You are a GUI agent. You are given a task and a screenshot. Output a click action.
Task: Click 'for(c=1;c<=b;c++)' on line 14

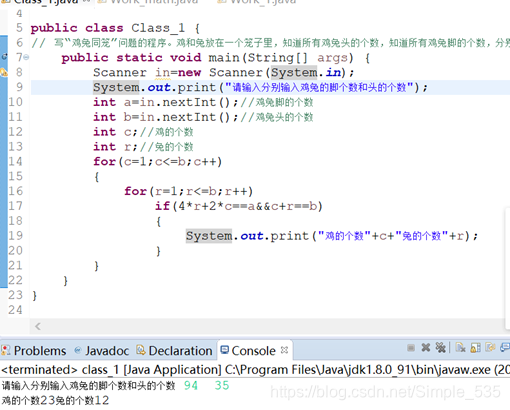[158, 162]
